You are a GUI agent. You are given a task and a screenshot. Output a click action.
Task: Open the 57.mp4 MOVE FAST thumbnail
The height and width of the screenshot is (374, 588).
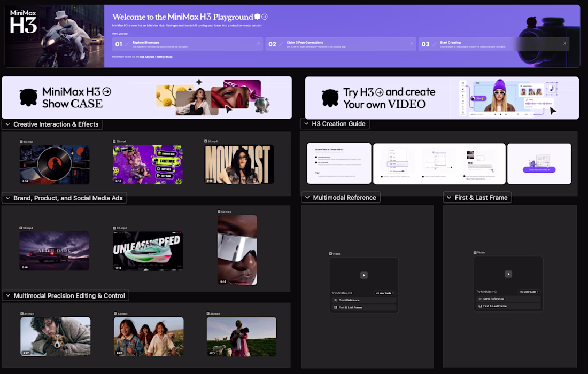tap(239, 165)
